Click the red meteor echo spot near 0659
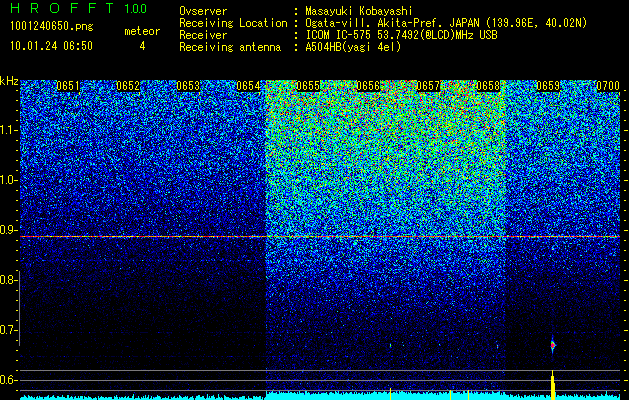Viewport: 629px width, 400px height. coord(552,345)
